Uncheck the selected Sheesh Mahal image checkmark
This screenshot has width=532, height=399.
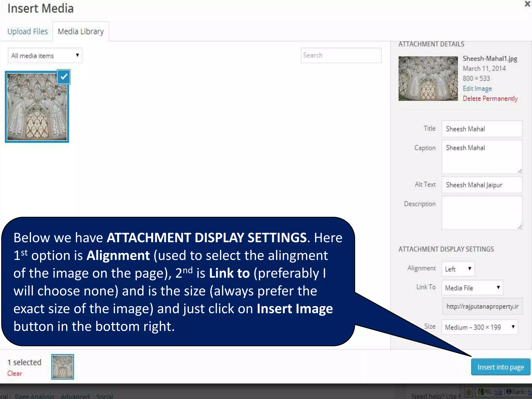64,77
